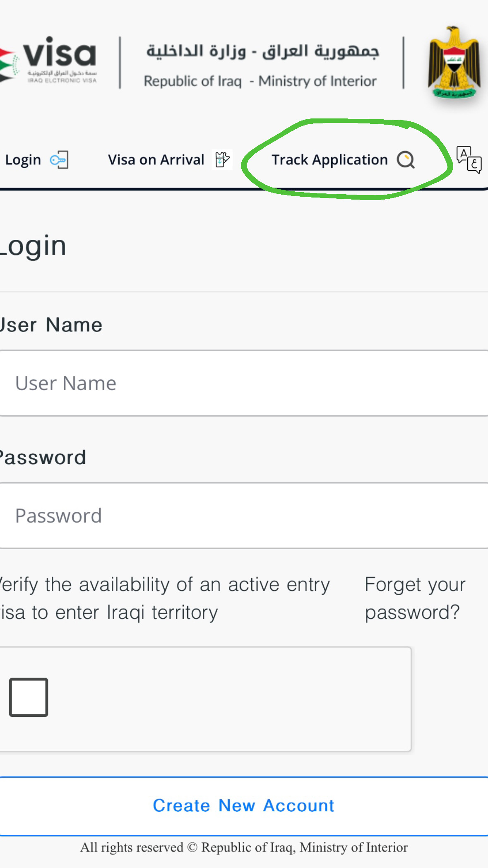Click the All rights reserved footer text
The image size is (488, 868).
point(244,847)
